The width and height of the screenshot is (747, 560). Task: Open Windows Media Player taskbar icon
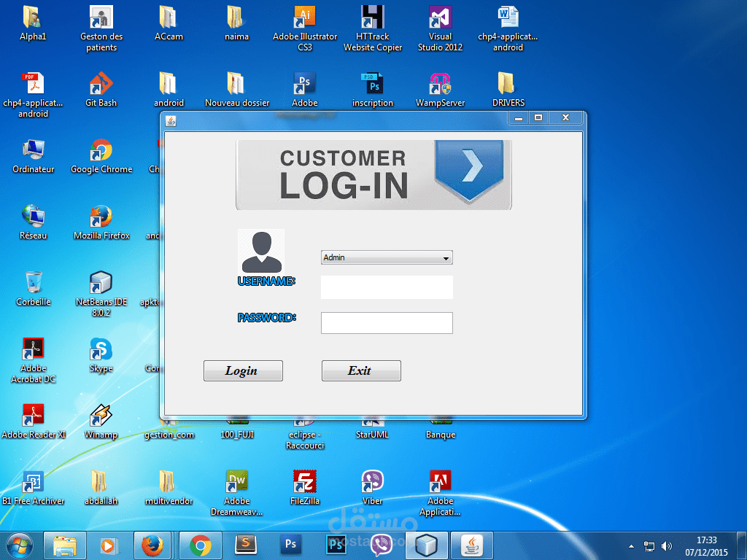tap(108, 545)
